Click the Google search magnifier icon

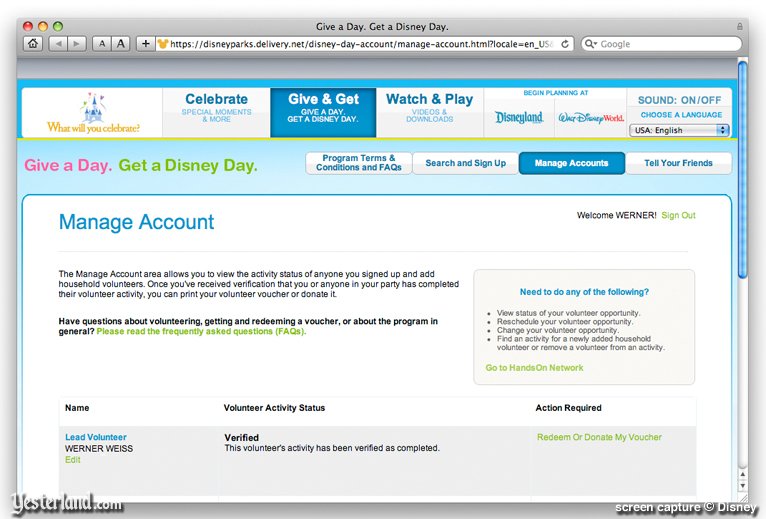click(590, 44)
